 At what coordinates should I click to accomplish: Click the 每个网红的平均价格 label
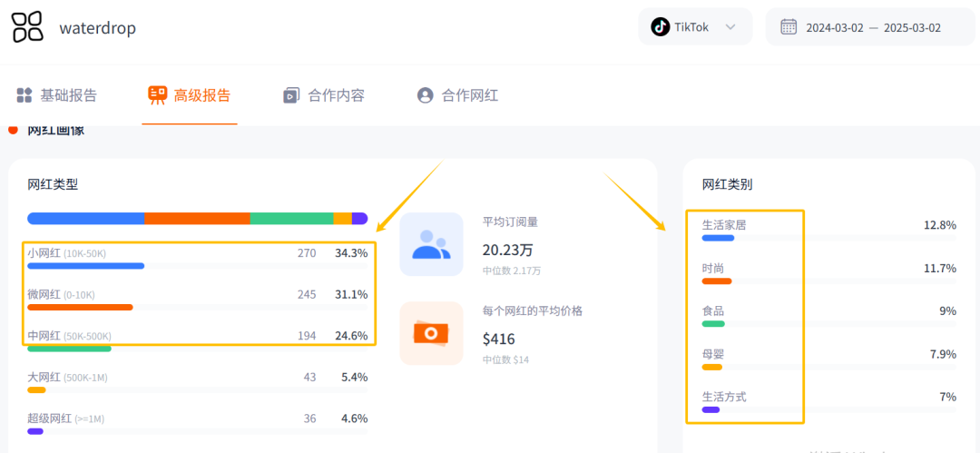click(533, 310)
